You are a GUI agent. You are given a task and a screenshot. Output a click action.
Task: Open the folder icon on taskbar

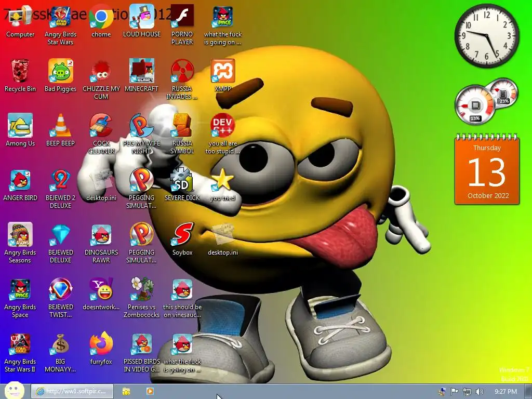coord(126,392)
